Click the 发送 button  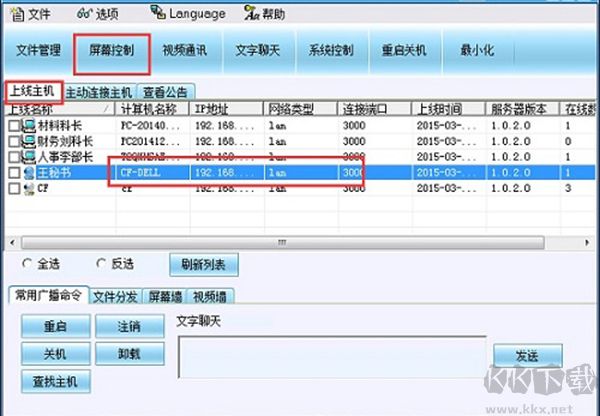(528, 356)
